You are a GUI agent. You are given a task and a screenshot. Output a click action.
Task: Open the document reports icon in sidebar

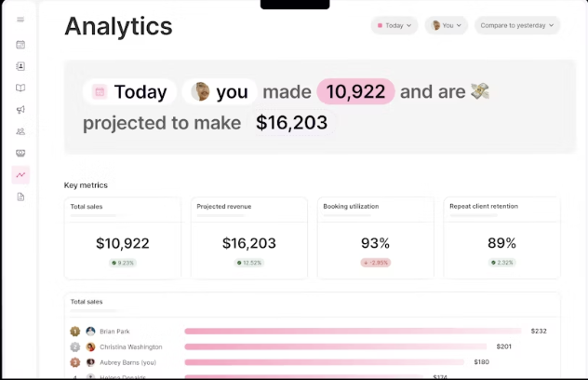click(x=20, y=197)
